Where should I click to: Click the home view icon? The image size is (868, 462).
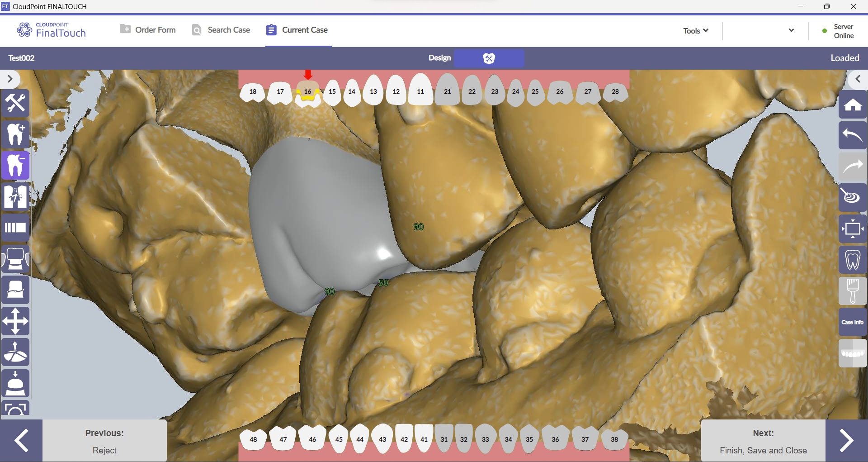[x=853, y=105]
